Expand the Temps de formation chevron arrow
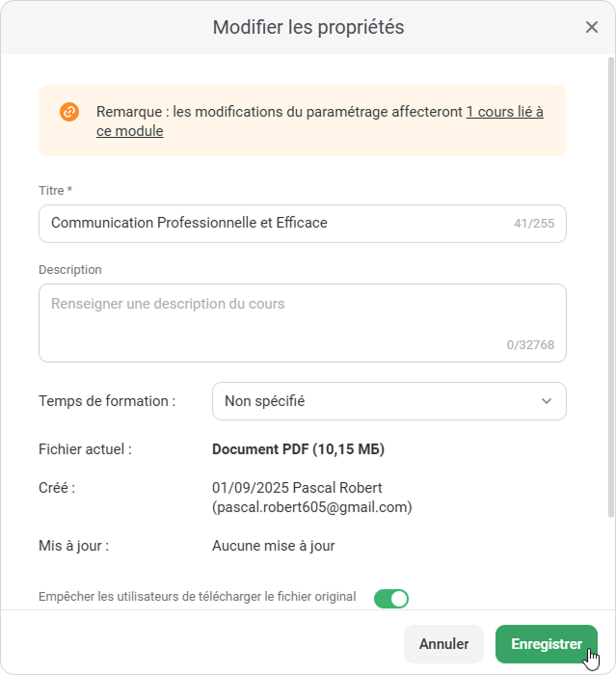 547,401
